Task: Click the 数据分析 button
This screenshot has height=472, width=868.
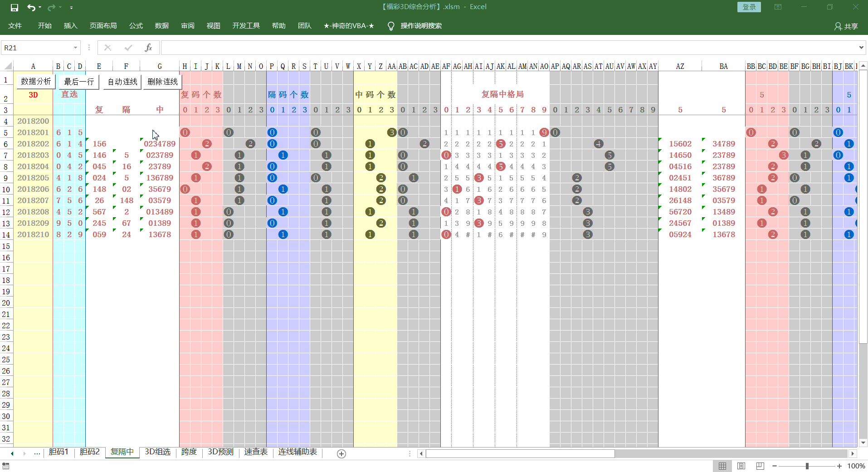Action: [x=36, y=82]
